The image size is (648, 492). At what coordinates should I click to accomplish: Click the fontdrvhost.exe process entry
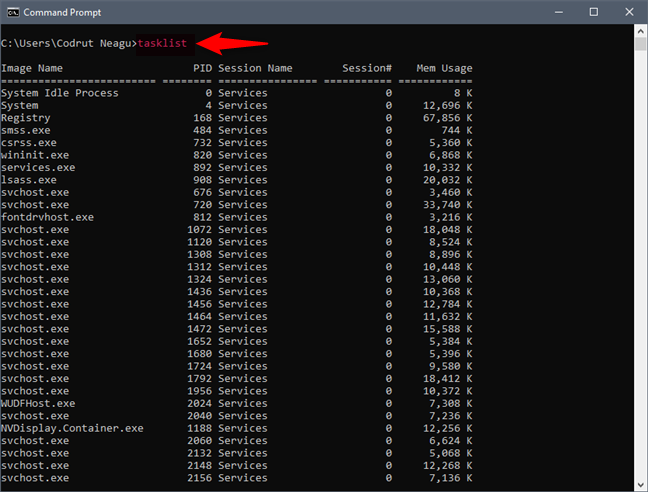[x=47, y=217]
